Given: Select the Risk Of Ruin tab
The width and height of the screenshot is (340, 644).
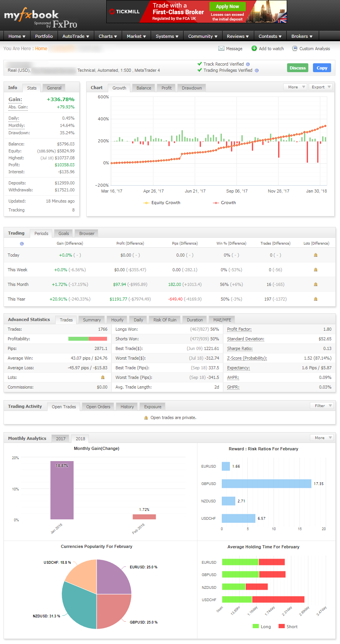Looking at the screenshot, I should 165,320.
